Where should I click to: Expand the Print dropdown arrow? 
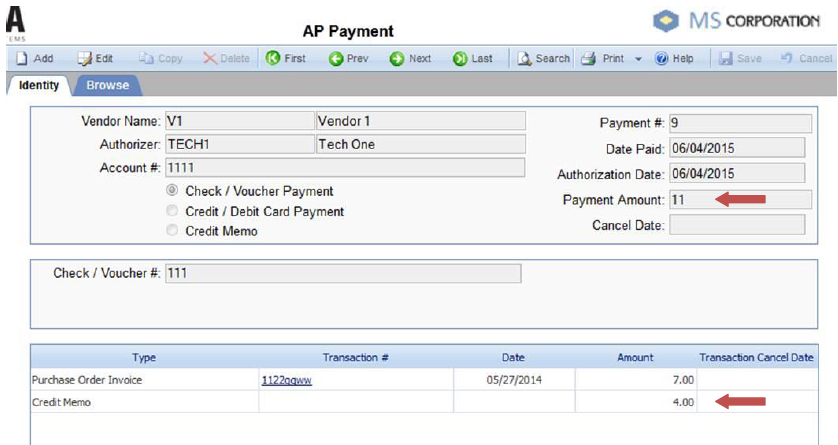tap(638, 59)
